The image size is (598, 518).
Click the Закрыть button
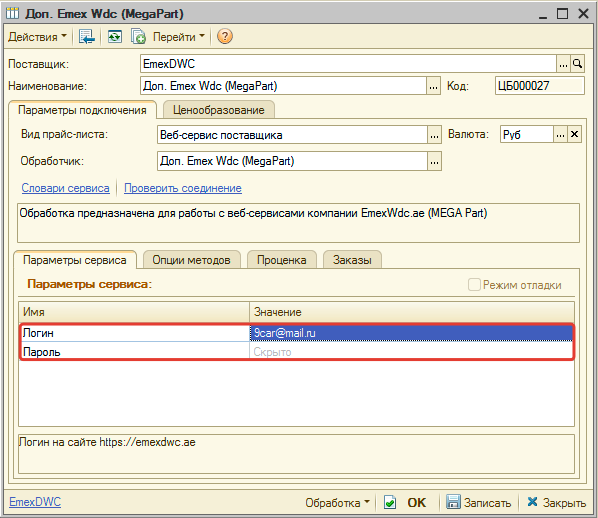556,503
